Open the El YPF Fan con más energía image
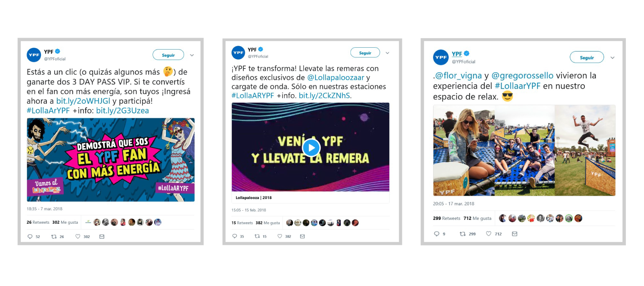The height and width of the screenshot is (286, 644). coord(111,160)
